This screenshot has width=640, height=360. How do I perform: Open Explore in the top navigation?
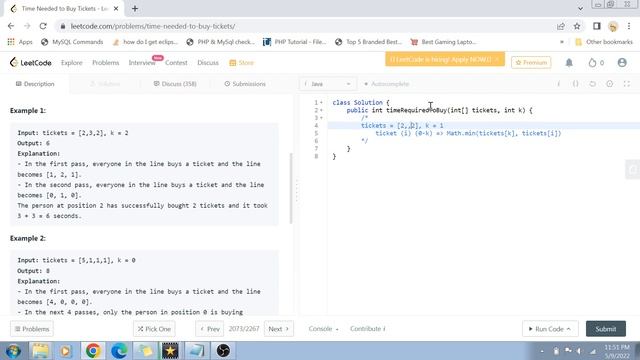[71, 62]
